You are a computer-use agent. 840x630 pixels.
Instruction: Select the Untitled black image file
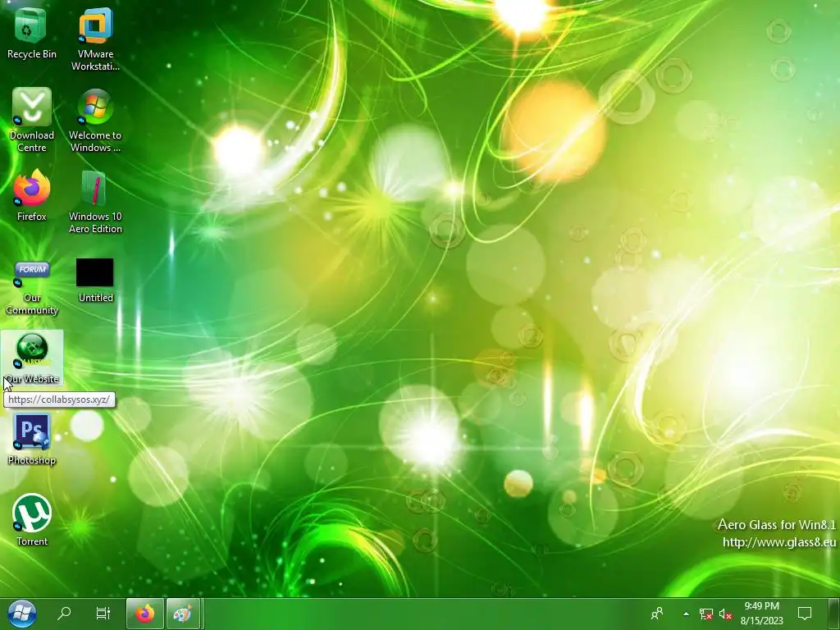pyautogui.click(x=95, y=281)
